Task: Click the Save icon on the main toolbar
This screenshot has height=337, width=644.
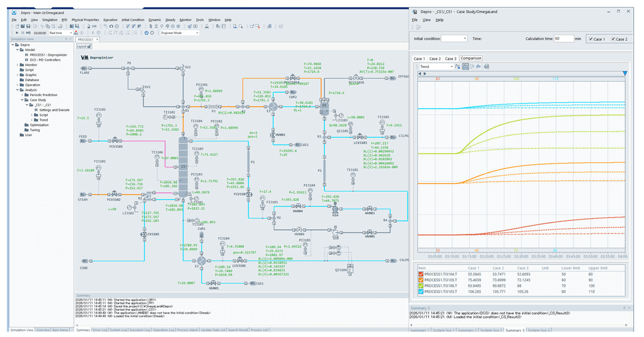Action: pyautogui.click(x=28, y=26)
